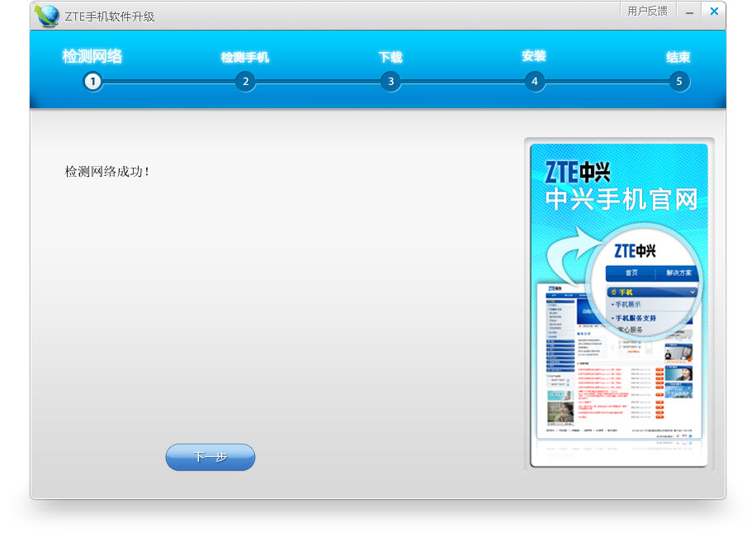Click step circle 5 under 结束
The height and width of the screenshot is (546, 756).
pyautogui.click(x=678, y=82)
